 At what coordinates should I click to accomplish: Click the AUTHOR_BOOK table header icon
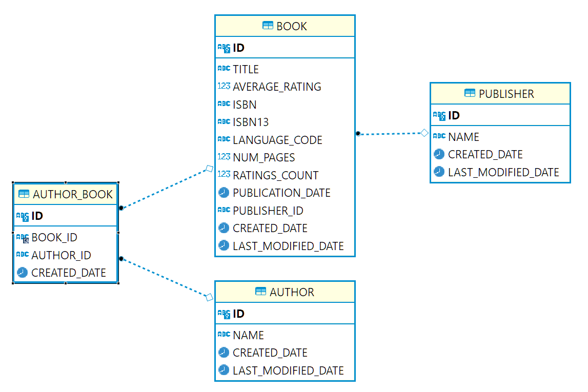click(x=24, y=194)
